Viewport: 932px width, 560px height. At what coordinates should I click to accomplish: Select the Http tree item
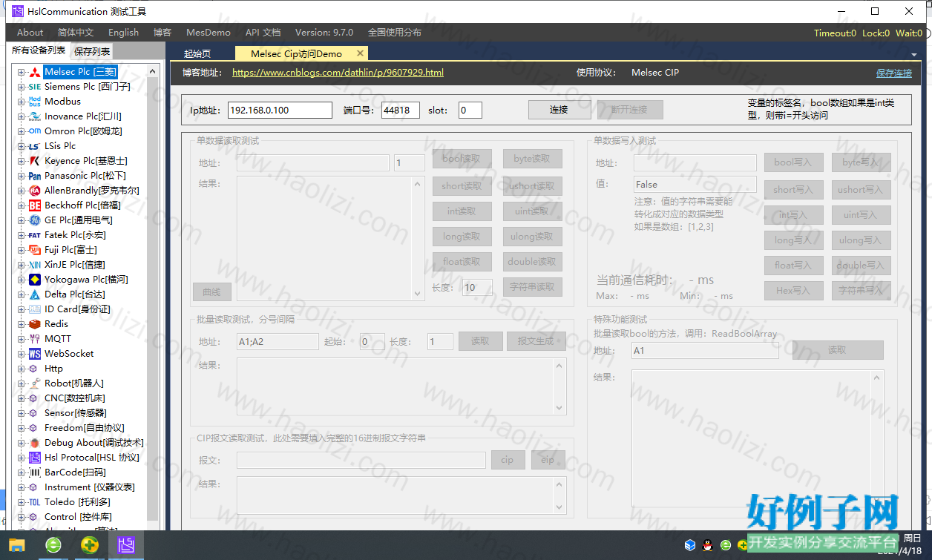click(53, 369)
